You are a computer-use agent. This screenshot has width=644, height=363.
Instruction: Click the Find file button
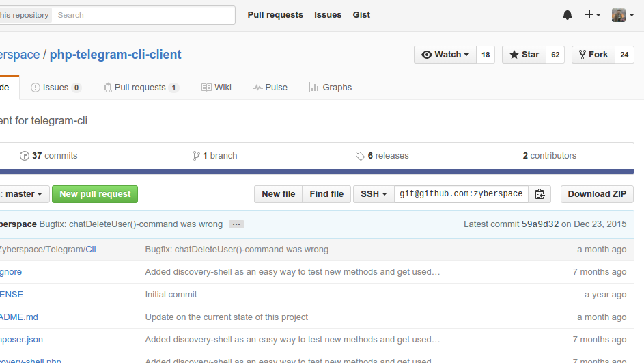(x=326, y=194)
